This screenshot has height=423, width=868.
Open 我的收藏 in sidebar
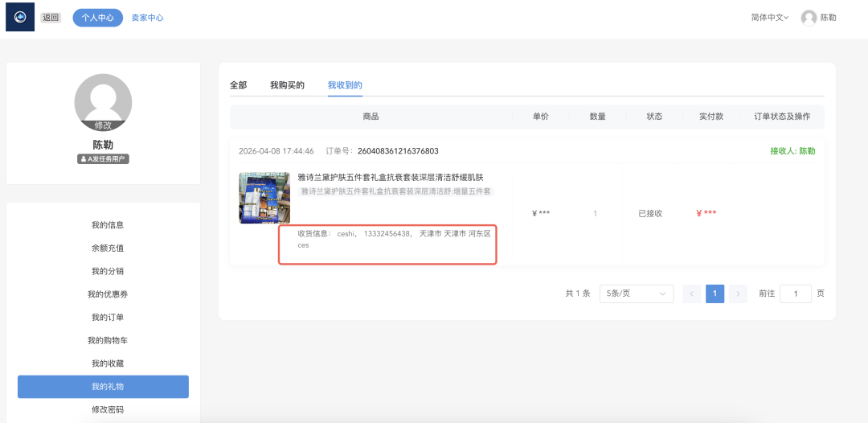point(108,363)
